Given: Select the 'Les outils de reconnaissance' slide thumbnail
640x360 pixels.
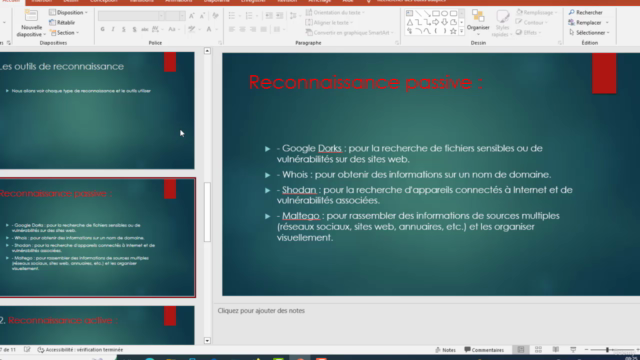Looking at the screenshot, I should 97,110.
